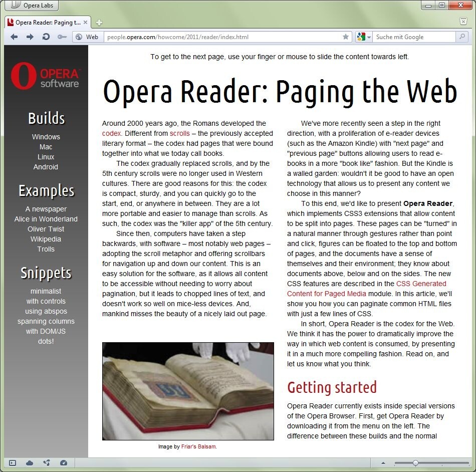Open the Oliver Twist example
This screenshot has width=476, height=472.
[46, 229]
